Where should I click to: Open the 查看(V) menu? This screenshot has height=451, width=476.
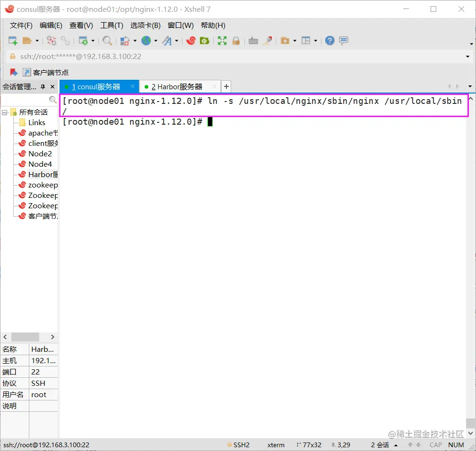pos(81,26)
